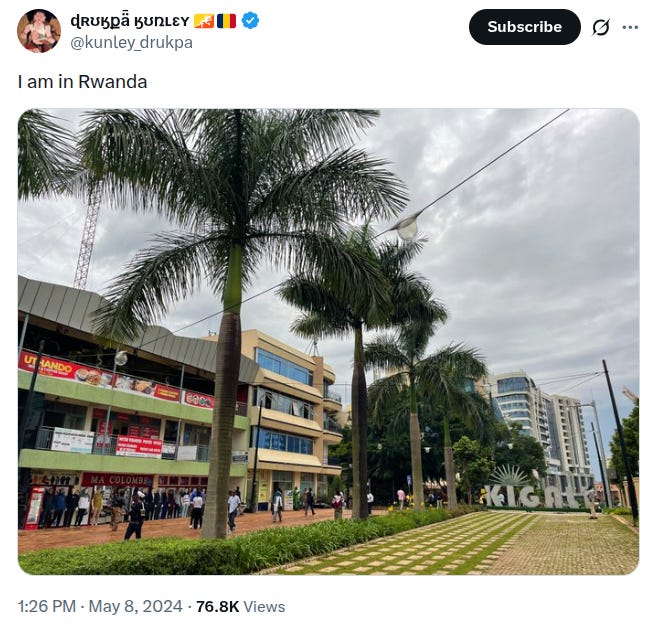View the 76.8K Views count
Image resolution: width=651 pixels, height=628 pixels.
click(x=240, y=606)
